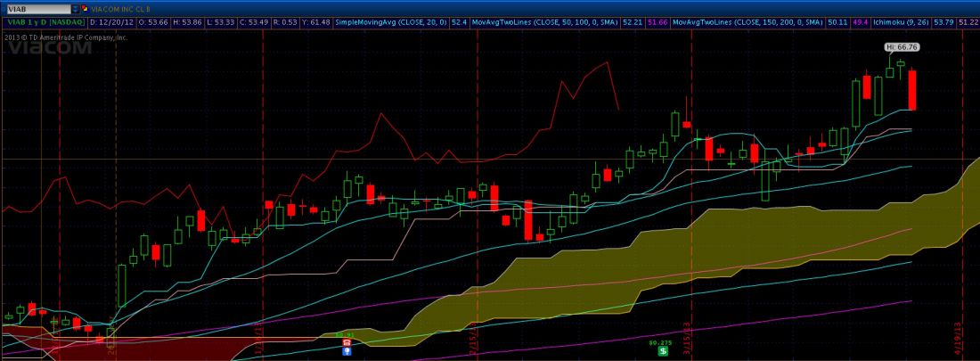Click the colored squares icon beside symbol box
This screenshot has height=361, width=980.
pyautogui.click(x=85, y=7)
